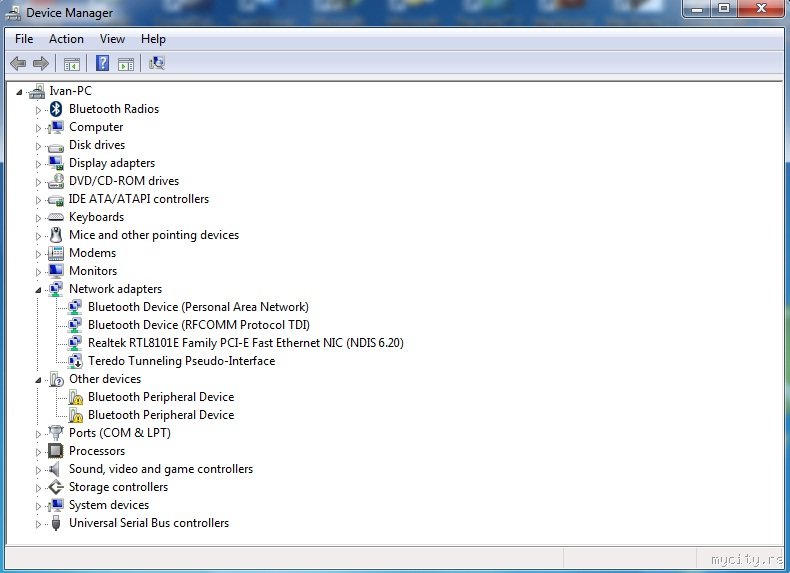This screenshot has height=573, width=790.
Task: Select Realtek RTL8101E Family PCI-E Fast Ethernet NIC
Action: [245, 343]
